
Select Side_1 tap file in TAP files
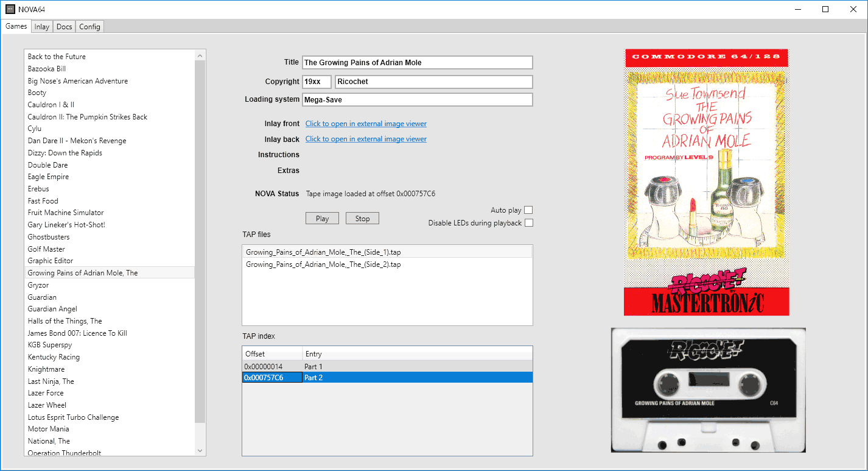[x=387, y=252]
